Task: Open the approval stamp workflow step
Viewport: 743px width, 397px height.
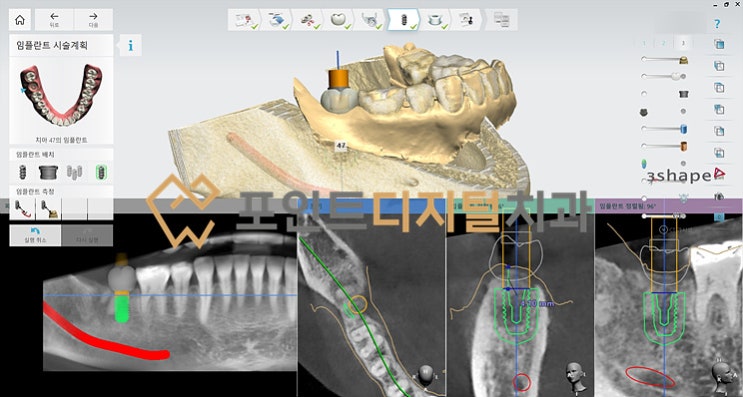Action: click(467, 20)
